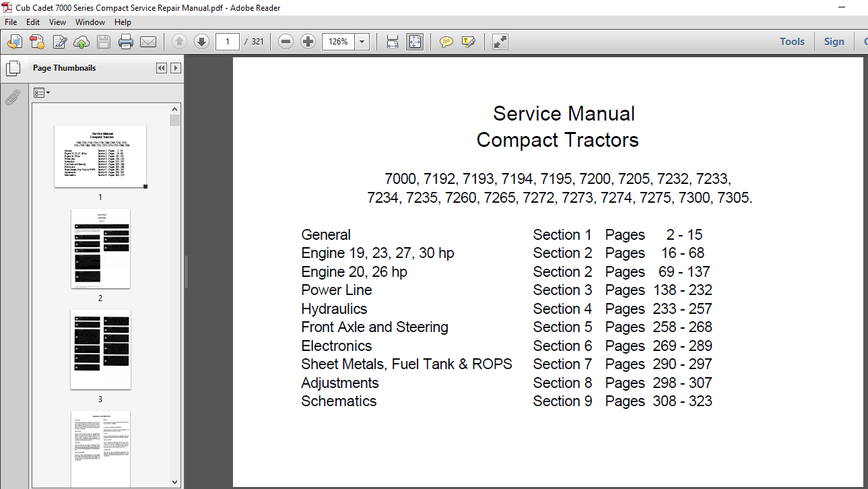The height and width of the screenshot is (489, 868).
Task: Open the Help menu
Action: [123, 22]
